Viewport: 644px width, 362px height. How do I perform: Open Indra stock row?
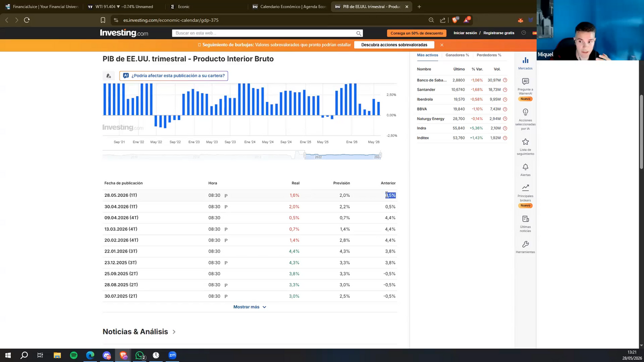pos(462,128)
